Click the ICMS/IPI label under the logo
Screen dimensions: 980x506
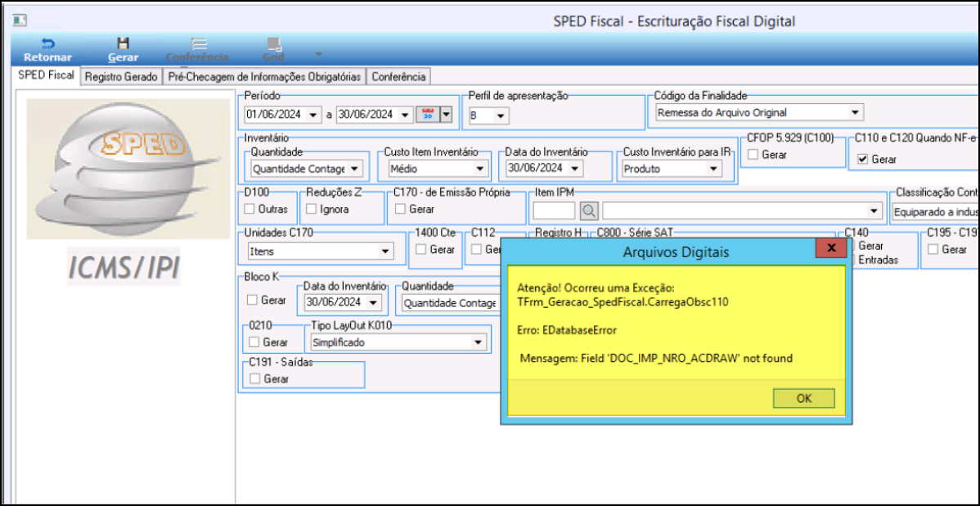(x=124, y=269)
